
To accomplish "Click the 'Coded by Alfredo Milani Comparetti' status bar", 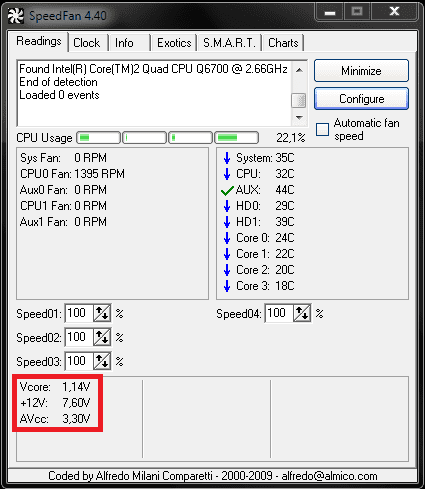I will [213, 476].
